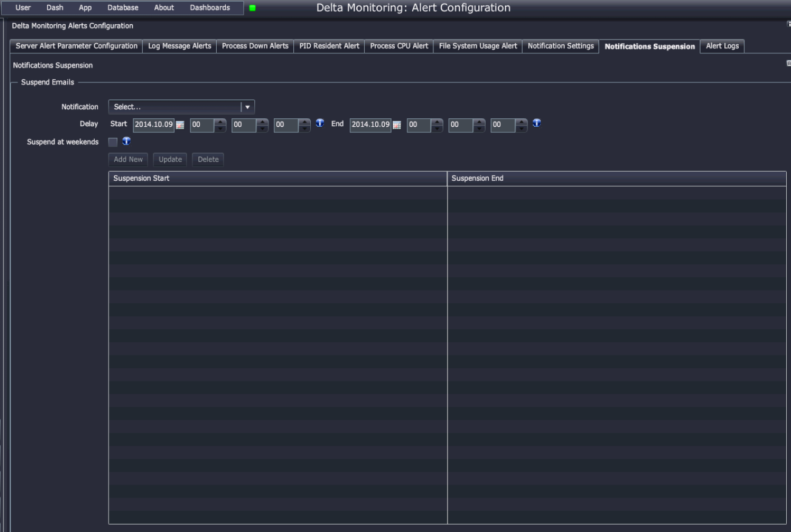Open the Dashboards menu
This screenshot has height=532, width=791.
(x=210, y=8)
